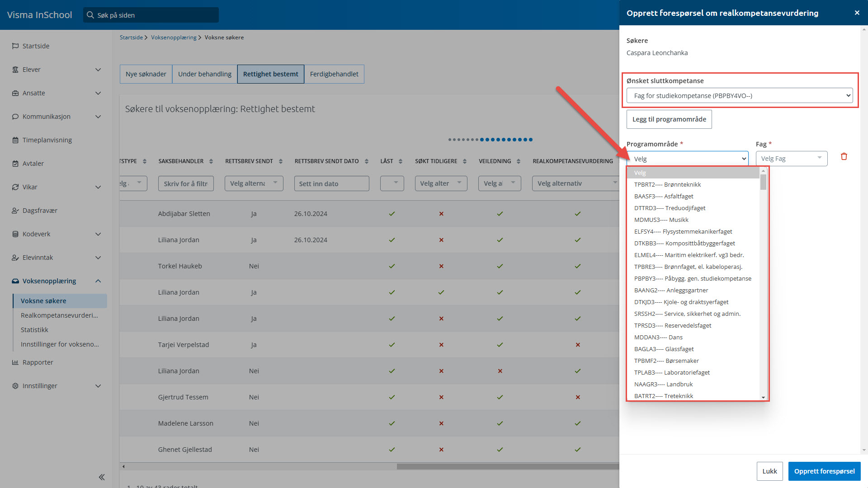Click the Sett inn dato field
The image size is (868, 488).
click(331, 183)
